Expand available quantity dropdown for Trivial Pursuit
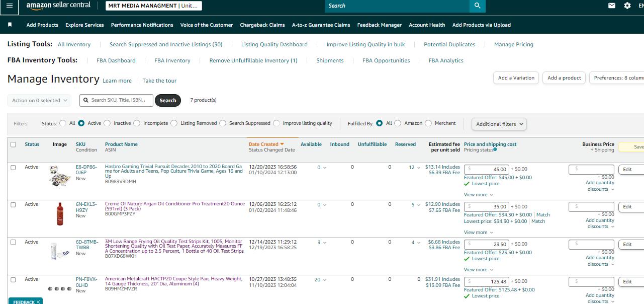This screenshot has width=644, height=304. click(322, 168)
